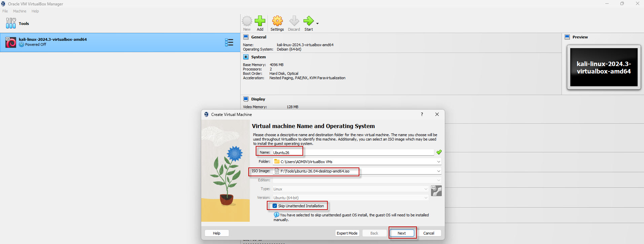The image size is (644, 244).
Task: Click the kali-linux preview thumbnail
Action: [604, 67]
